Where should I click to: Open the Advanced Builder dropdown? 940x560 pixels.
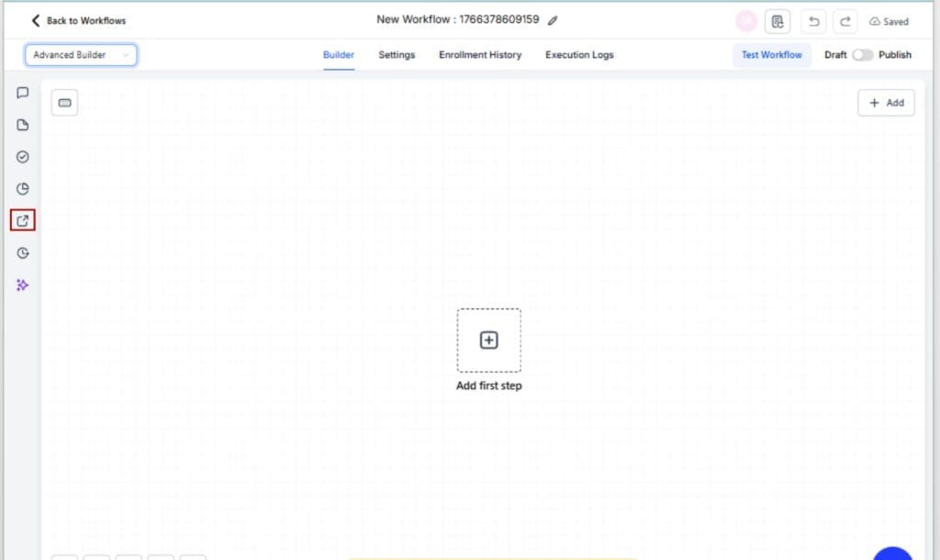click(81, 55)
